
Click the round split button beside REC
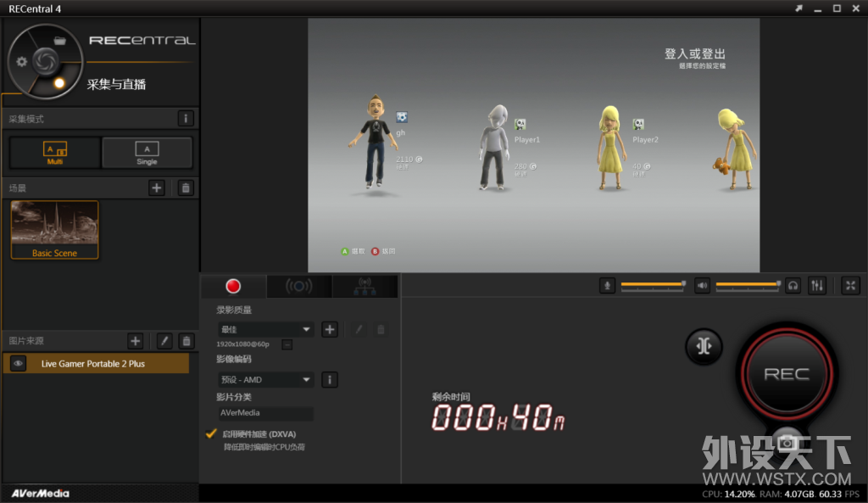704,346
